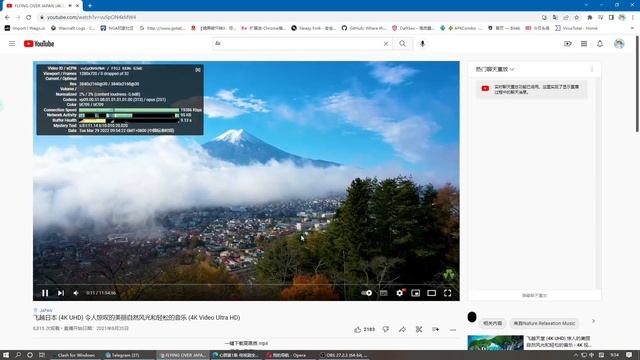Dislike the video with thumbs down
Screen dimensions: 640x360
tap(386, 329)
